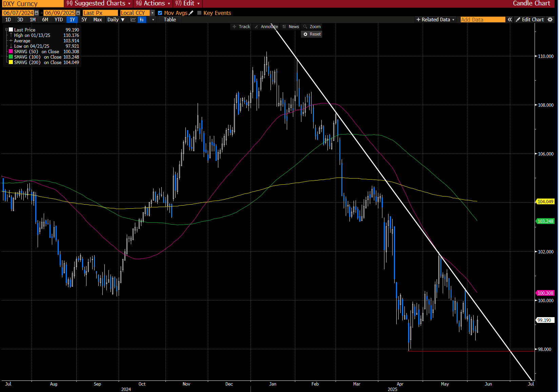Switch to line chart type icon

point(133,20)
